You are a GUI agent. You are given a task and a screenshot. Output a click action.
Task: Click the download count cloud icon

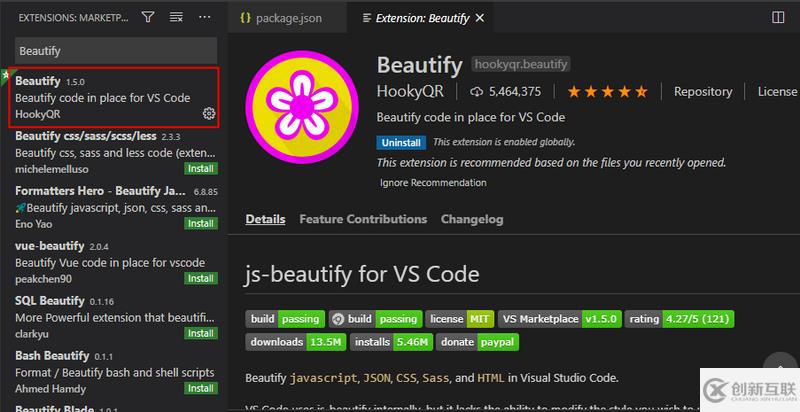476,92
